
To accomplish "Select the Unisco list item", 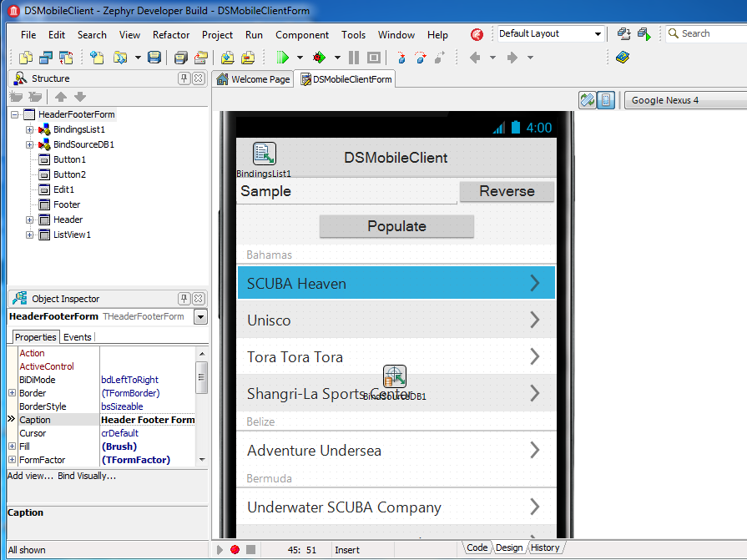I will (396, 320).
